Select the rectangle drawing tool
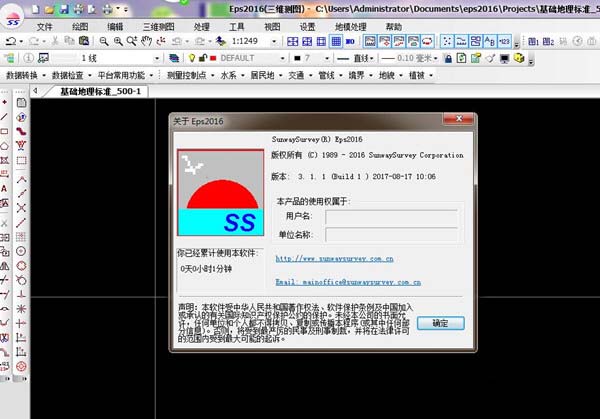This screenshot has width=600, height=419. pyautogui.click(x=4, y=131)
